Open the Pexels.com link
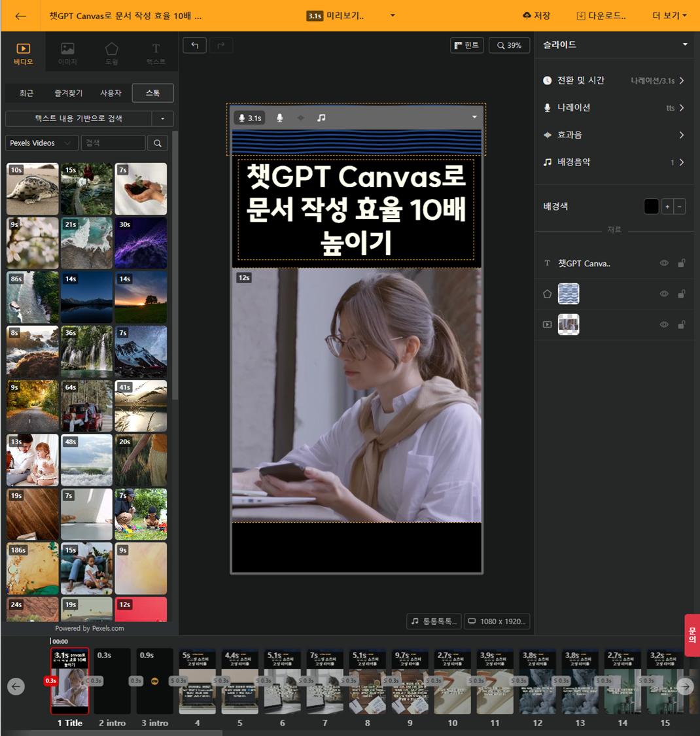The height and width of the screenshot is (736, 700). [x=108, y=628]
